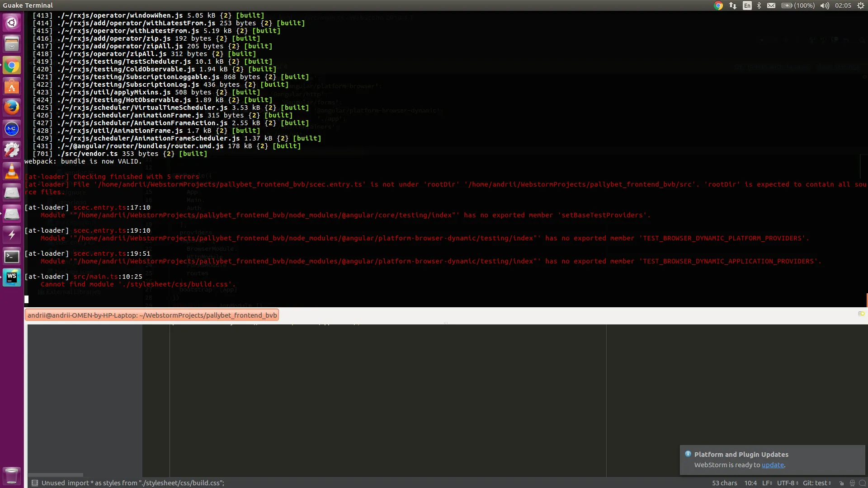Launch Google Chrome from the dock
The width and height of the screenshot is (868, 488).
(x=12, y=66)
